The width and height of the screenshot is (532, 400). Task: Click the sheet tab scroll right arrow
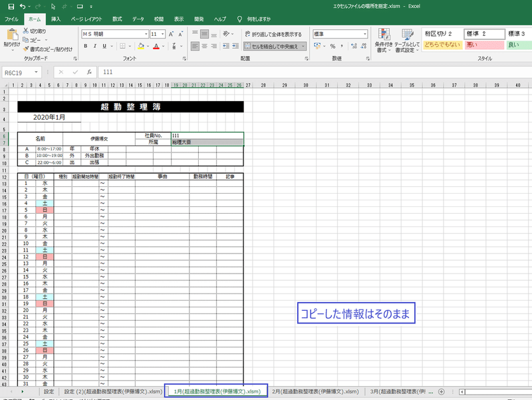pyautogui.click(x=23, y=391)
